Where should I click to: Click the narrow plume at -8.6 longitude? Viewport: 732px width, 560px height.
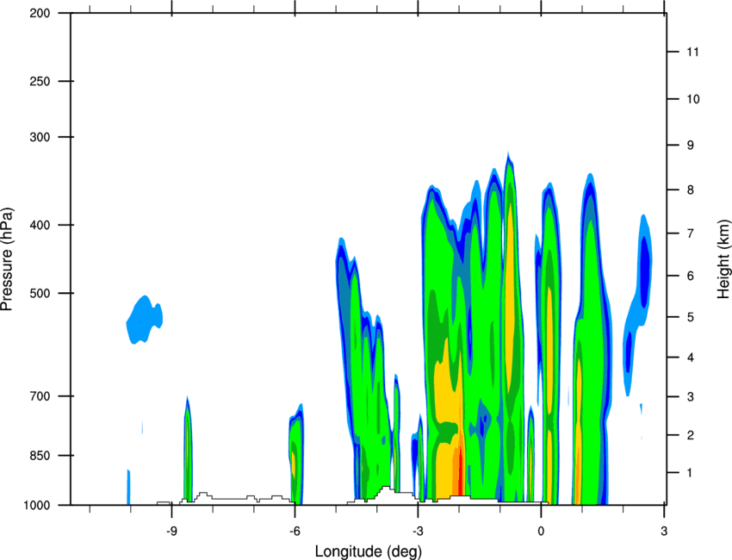pos(187,450)
